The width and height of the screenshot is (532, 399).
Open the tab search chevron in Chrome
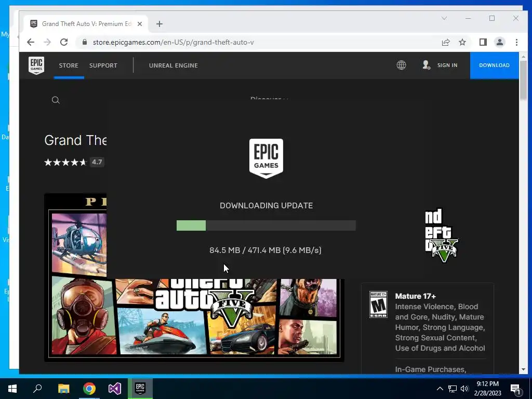point(444,18)
